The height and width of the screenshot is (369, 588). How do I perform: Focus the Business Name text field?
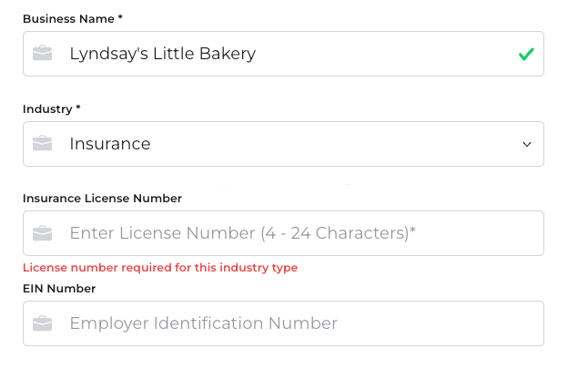click(x=283, y=54)
